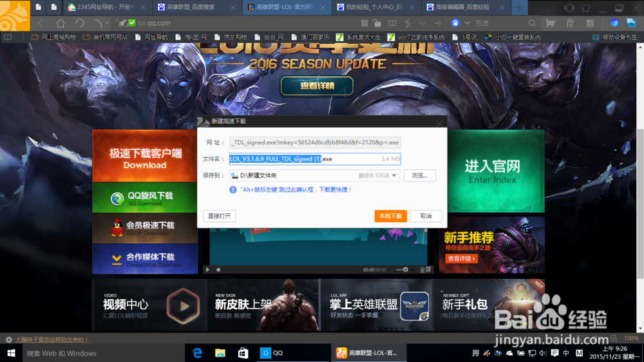Toggle reading mode book icon in address bar
The height and width of the screenshot is (362, 644).
pyautogui.click(x=392, y=23)
